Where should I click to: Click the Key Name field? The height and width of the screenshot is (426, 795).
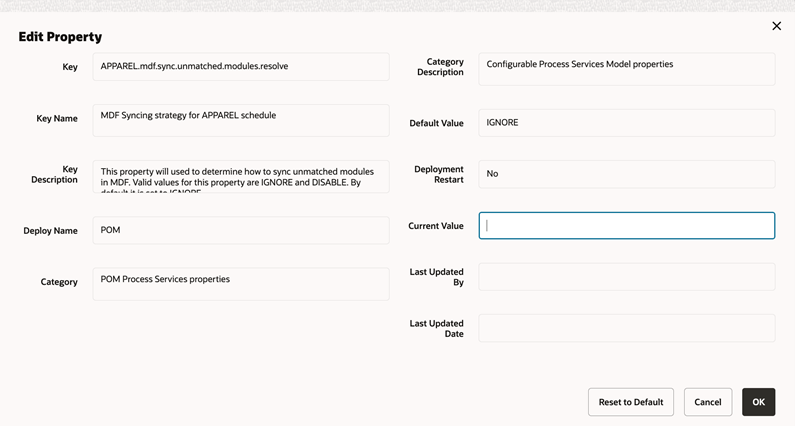point(241,120)
